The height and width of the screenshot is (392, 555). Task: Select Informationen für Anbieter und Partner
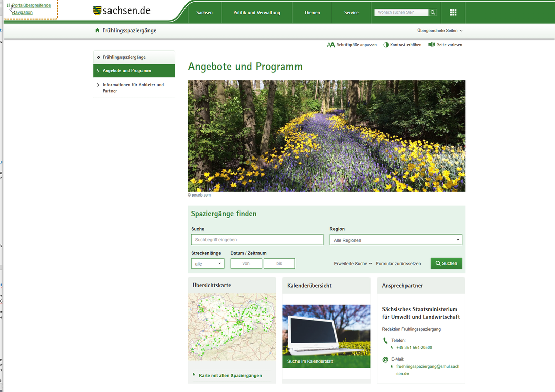133,88
